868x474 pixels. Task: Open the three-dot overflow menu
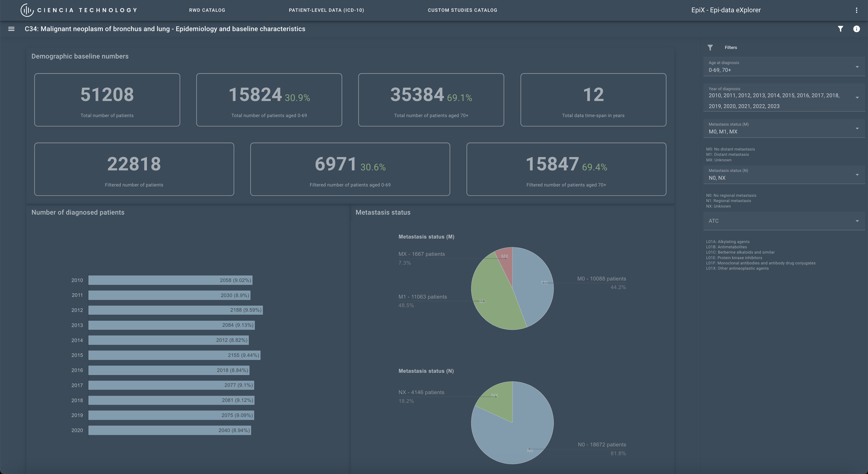tap(856, 10)
